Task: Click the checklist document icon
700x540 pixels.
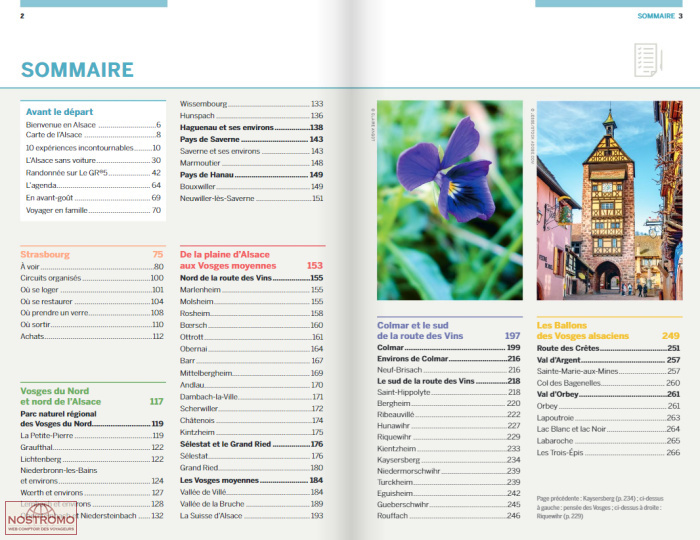Action: pos(648,60)
